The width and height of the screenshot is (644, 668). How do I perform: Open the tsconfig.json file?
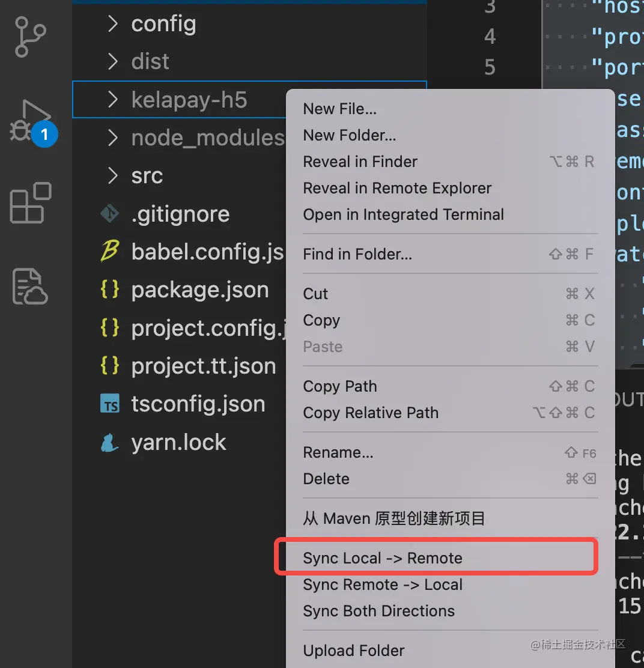click(x=198, y=404)
